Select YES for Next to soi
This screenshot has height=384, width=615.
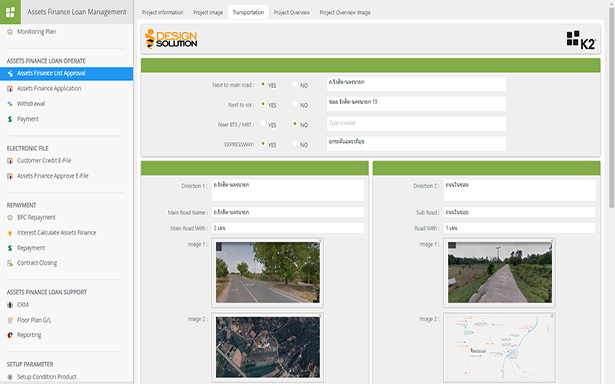[x=263, y=104]
